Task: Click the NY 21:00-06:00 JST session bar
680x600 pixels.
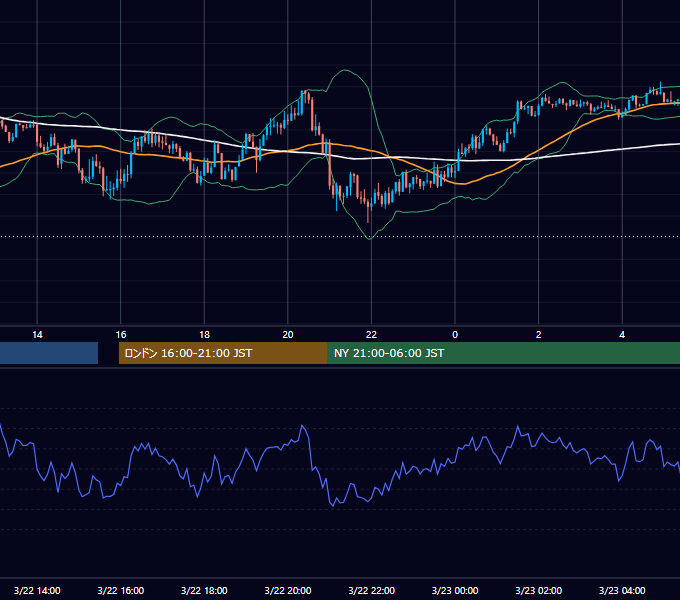Action: point(503,353)
